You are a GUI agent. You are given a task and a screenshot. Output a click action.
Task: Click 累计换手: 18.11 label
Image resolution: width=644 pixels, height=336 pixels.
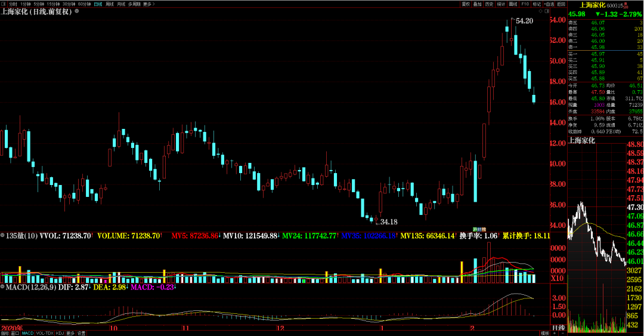click(527, 236)
